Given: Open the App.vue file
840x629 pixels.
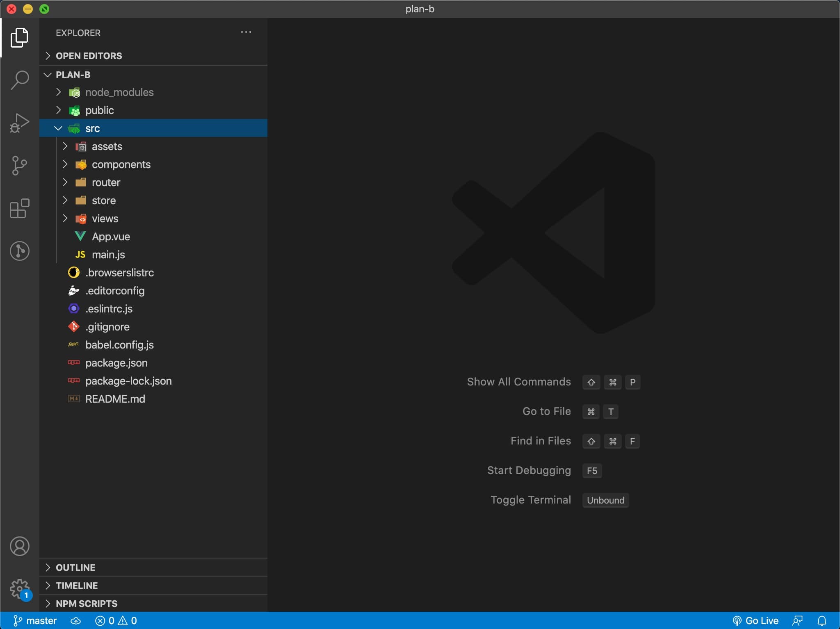Looking at the screenshot, I should pos(111,237).
